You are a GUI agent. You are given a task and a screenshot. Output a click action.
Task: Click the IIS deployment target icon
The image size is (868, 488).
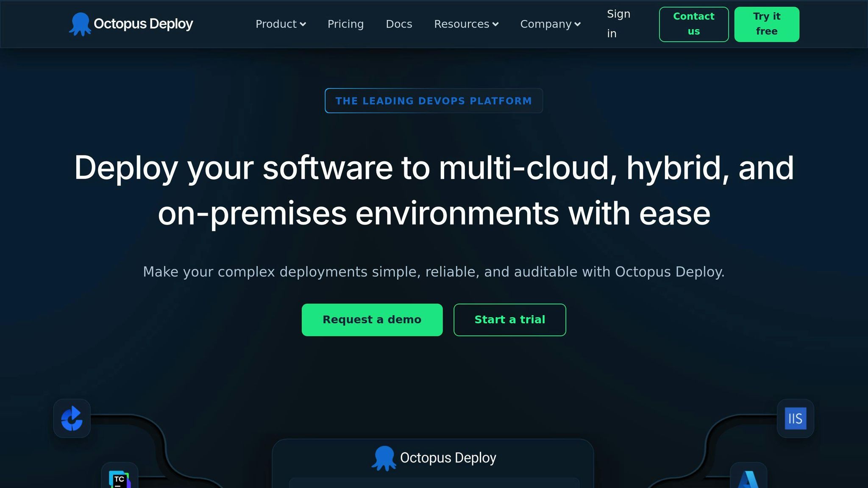[x=795, y=419]
